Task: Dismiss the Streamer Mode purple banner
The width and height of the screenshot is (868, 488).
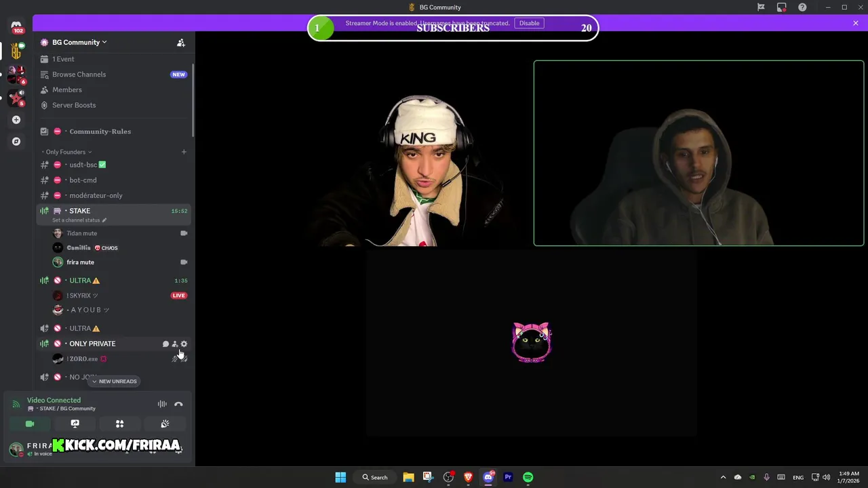Action: [x=856, y=23]
